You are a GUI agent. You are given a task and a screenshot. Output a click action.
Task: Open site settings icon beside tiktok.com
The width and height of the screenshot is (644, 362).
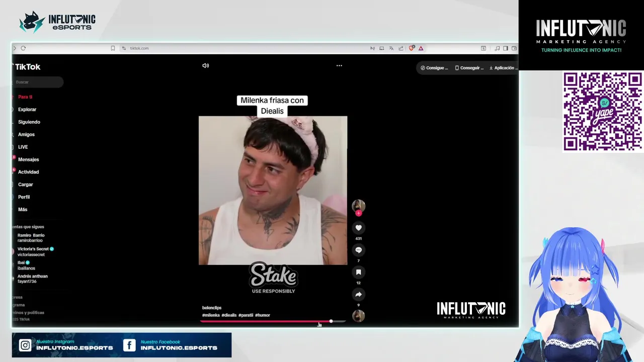pos(124,48)
